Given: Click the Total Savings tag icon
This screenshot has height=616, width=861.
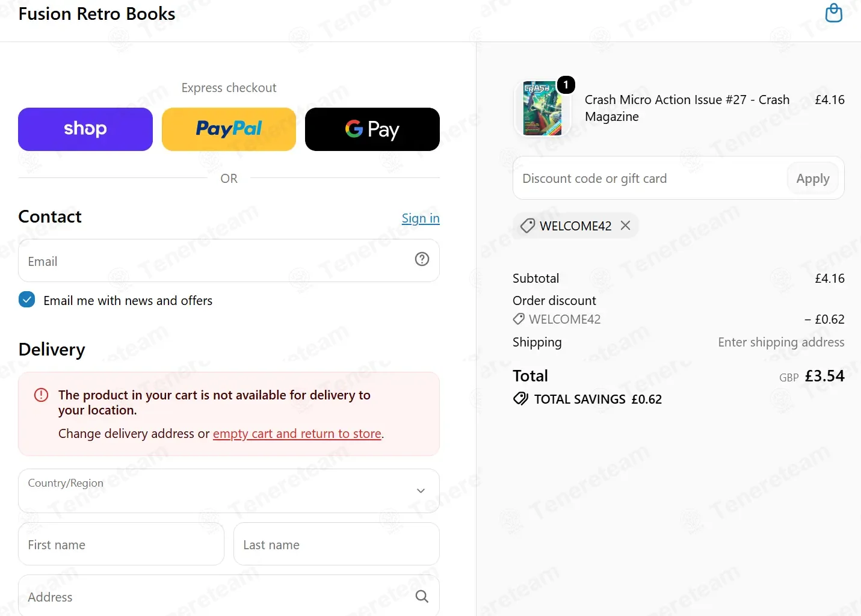Looking at the screenshot, I should coord(520,399).
